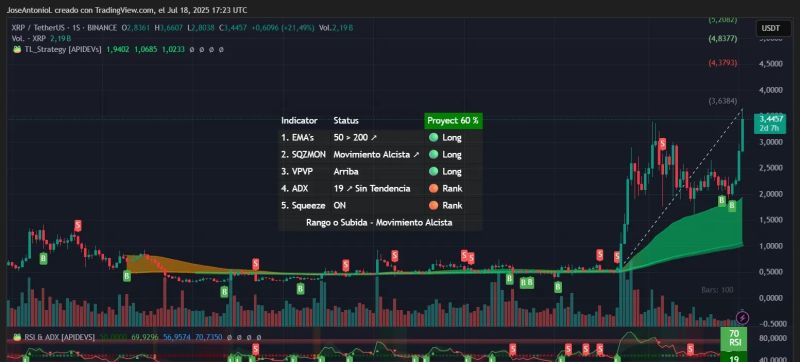
Task: Click the current price label 3,4457
Action: (770, 118)
